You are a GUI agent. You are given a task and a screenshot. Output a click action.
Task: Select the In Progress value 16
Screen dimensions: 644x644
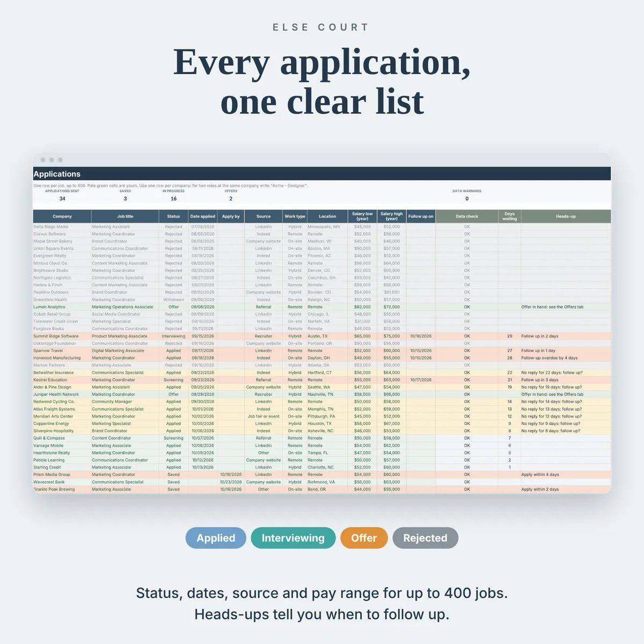[173, 199]
